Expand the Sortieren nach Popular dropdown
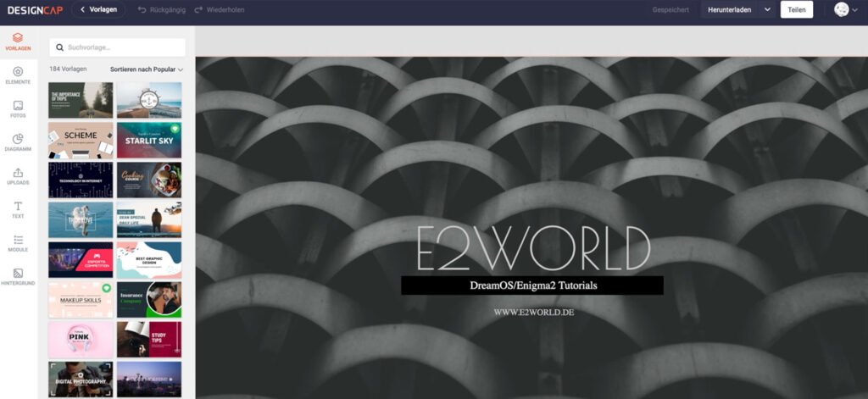This screenshot has width=868, height=399. [x=147, y=69]
